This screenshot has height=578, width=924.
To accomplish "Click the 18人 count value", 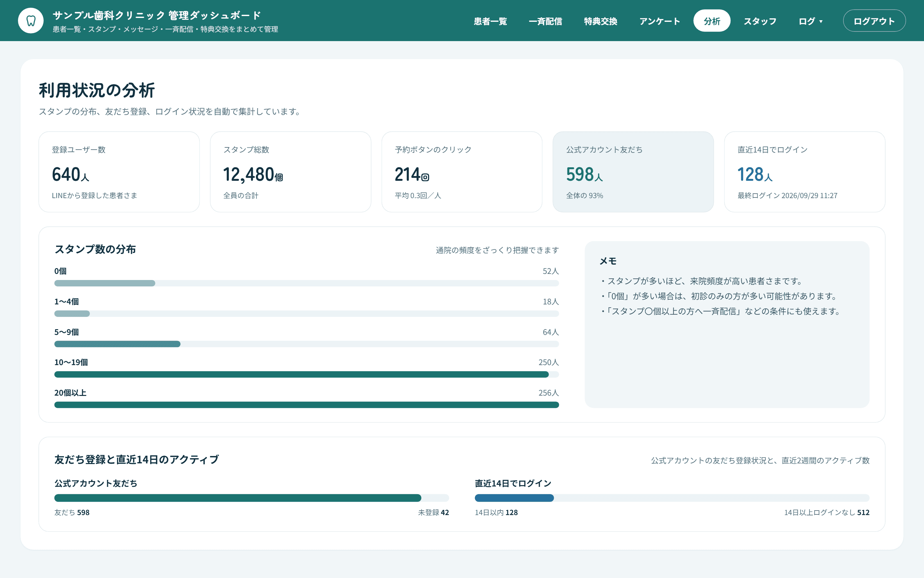I will pyautogui.click(x=551, y=302).
